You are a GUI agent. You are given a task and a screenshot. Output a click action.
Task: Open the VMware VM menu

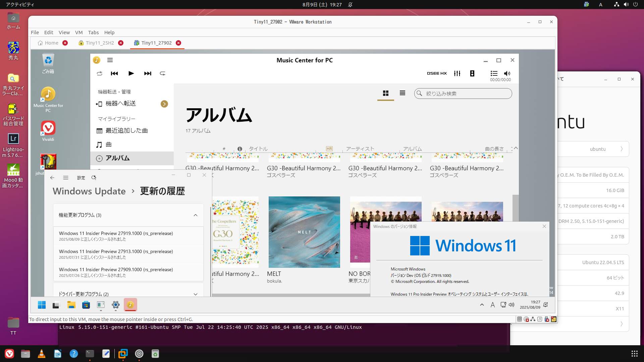(x=79, y=33)
